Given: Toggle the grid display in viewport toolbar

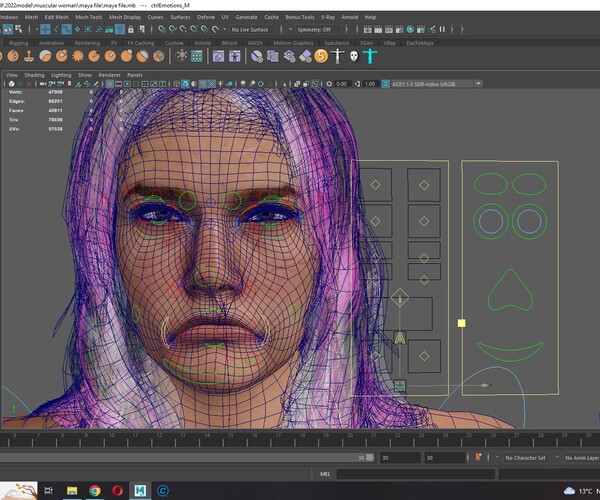Looking at the screenshot, I should pyautogui.click(x=109, y=83).
